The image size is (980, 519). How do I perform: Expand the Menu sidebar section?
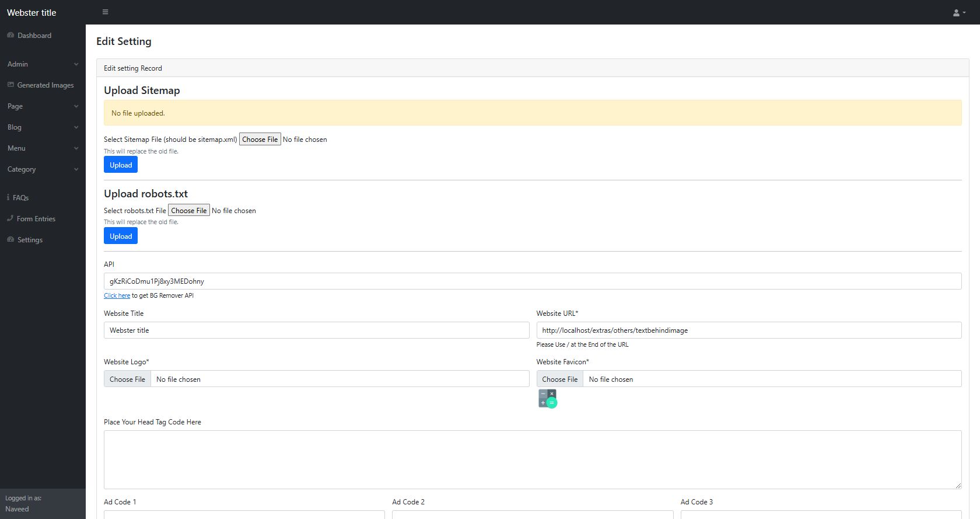coord(43,148)
